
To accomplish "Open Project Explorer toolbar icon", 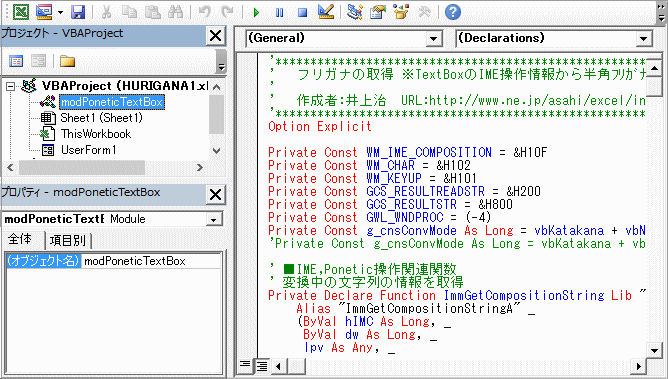I will [x=354, y=11].
